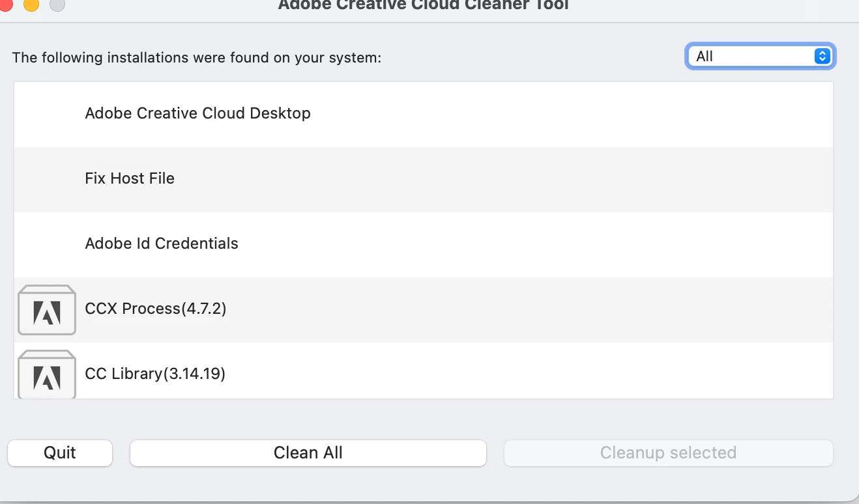Select CC Library(3.14.19) text label
859x504 pixels.
coord(155,374)
